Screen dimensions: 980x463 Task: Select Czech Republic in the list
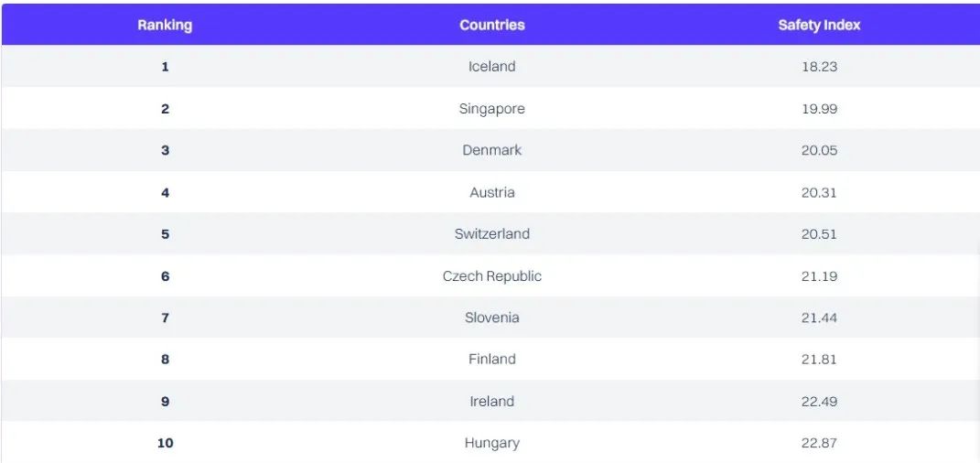492,276
